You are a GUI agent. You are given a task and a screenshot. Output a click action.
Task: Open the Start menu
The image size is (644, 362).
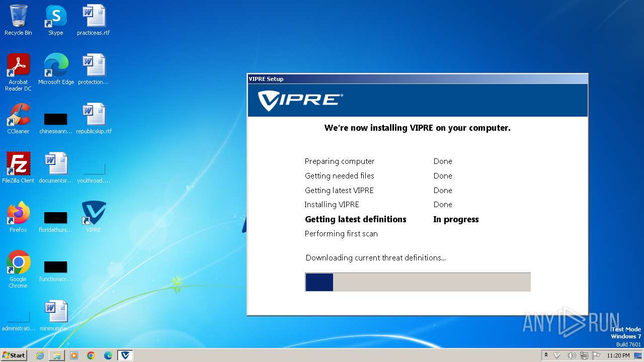click(14, 355)
